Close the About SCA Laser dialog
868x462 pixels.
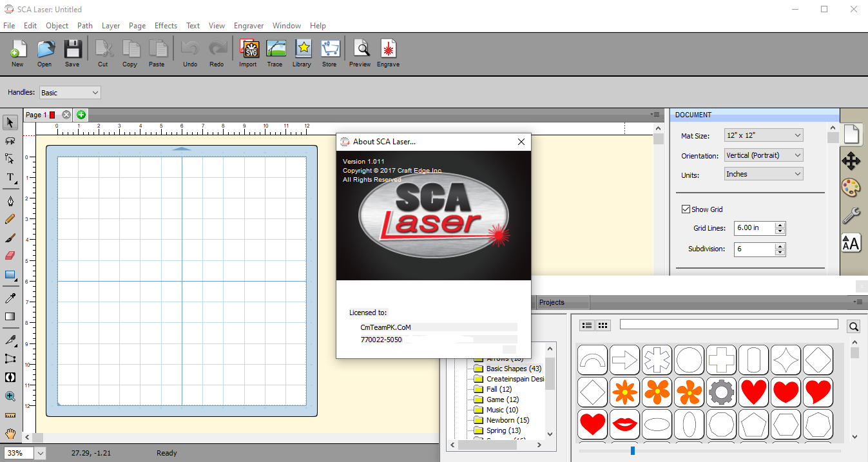pyautogui.click(x=521, y=142)
